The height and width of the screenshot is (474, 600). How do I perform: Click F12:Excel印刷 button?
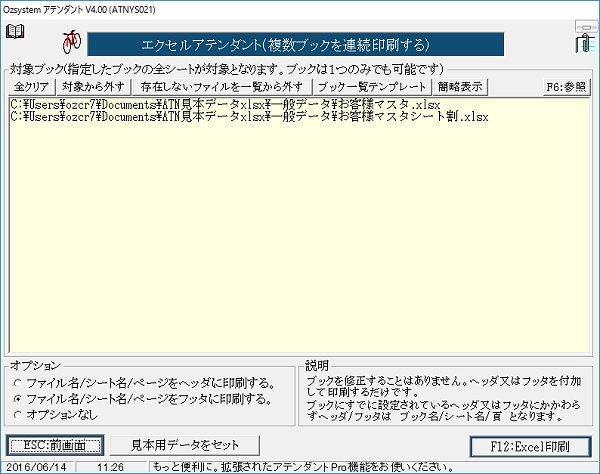point(530,446)
